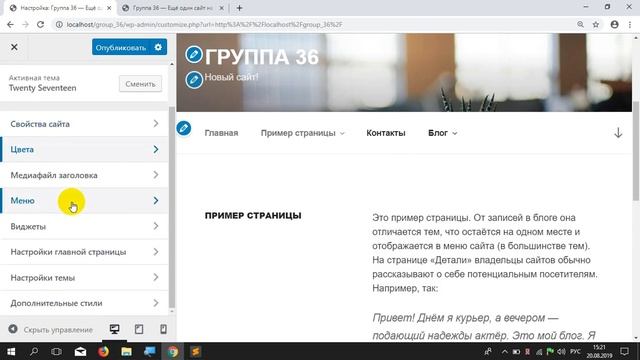Open the Меню section
Viewport: 640px width, 360px height.
pyautogui.click(x=84, y=200)
